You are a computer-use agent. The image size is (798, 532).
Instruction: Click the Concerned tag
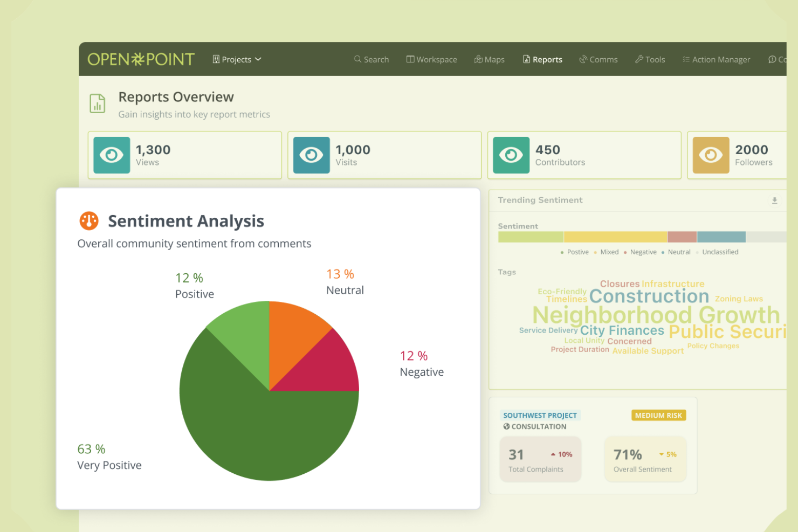pyautogui.click(x=629, y=341)
